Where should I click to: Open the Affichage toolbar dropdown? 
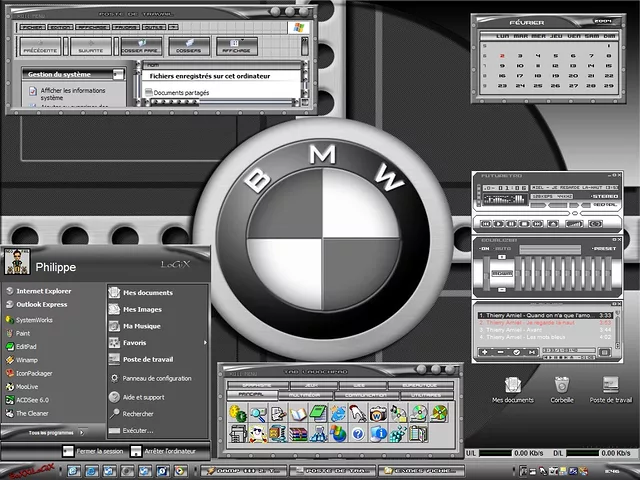tap(235, 46)
